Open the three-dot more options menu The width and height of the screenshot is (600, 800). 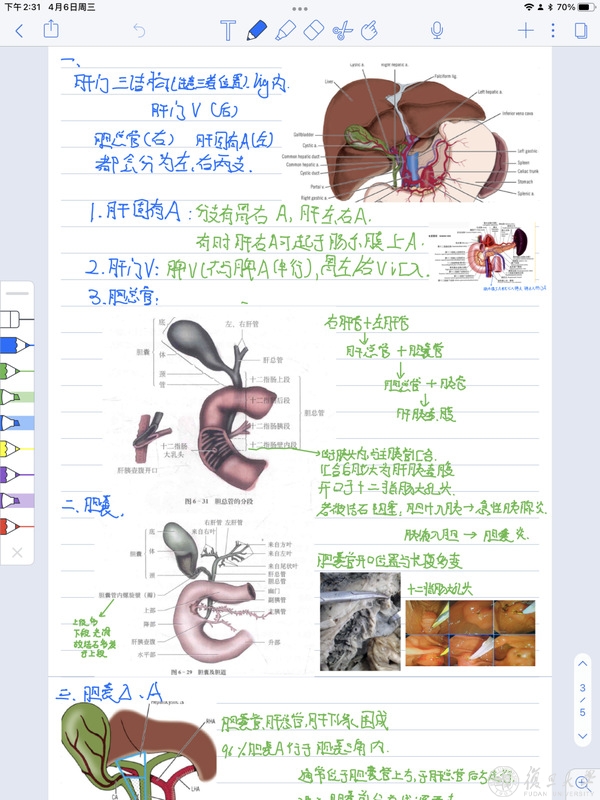coord(552,30)
